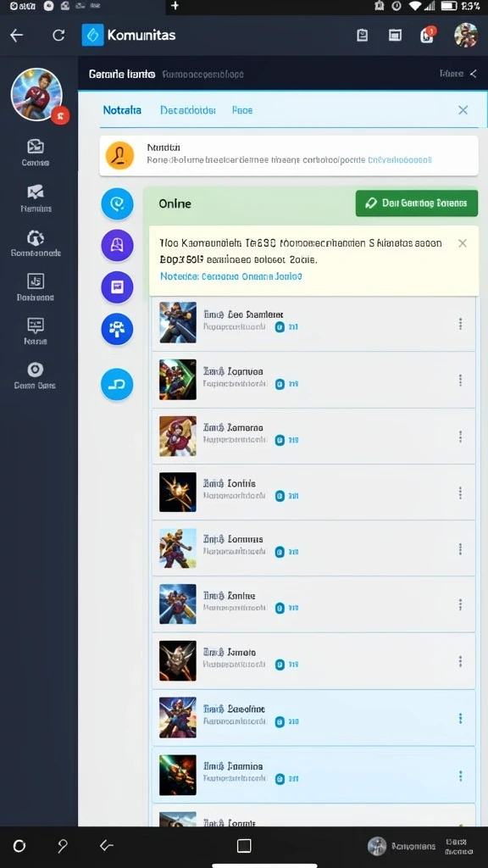Open three-dot menu for Saeofine row
Screen dimensions: 488x868
point(460,718)
